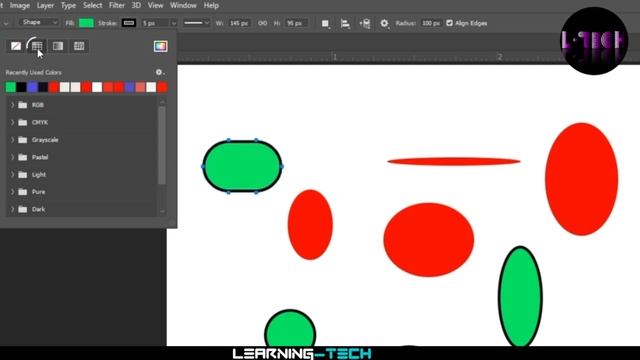Open Path arrangement icon
This screenshot has width=640, height=360.
point(365,23)
